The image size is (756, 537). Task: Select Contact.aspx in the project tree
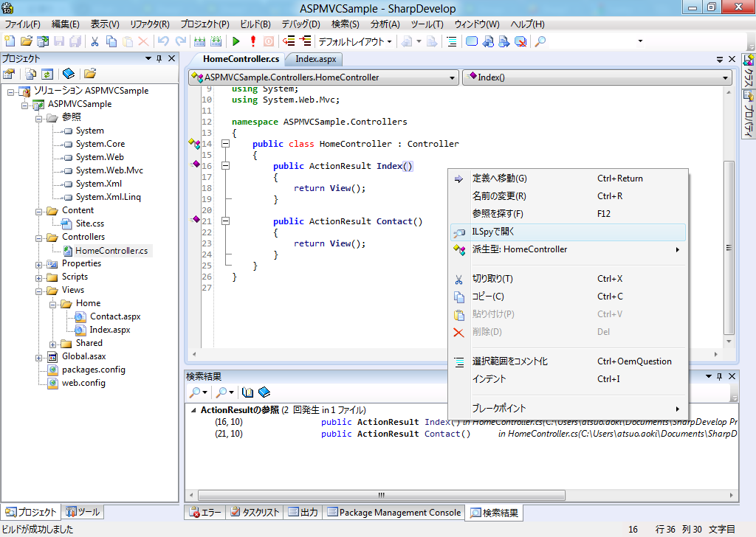click(115, 317)
